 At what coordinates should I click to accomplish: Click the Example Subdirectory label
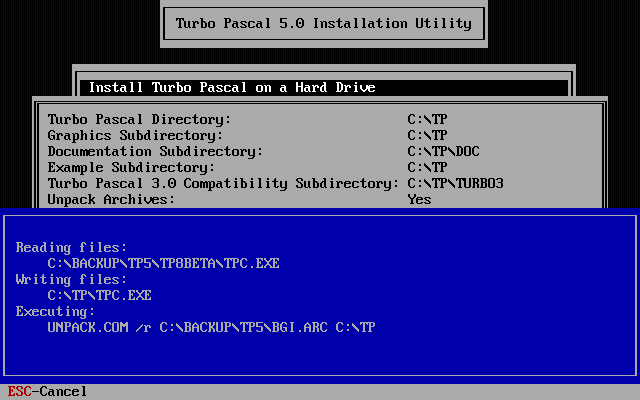[x=131, y=167]
